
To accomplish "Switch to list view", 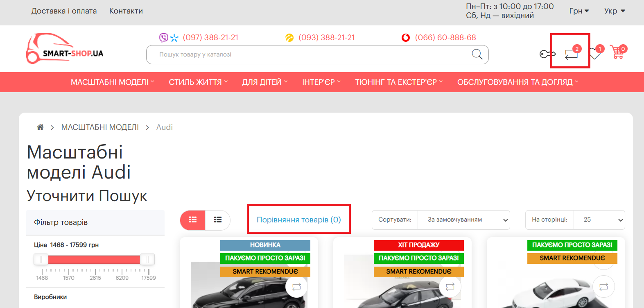I will [x=218, y=220].
